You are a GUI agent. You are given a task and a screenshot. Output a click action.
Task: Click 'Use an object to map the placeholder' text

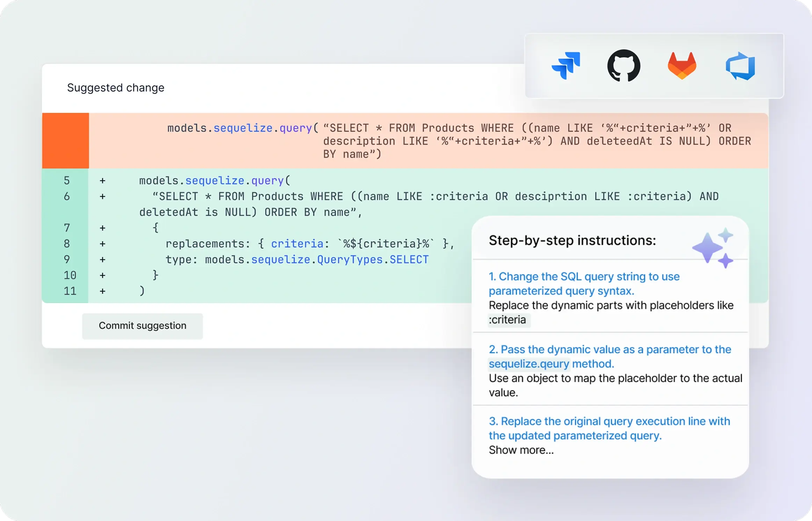(615, 386)
